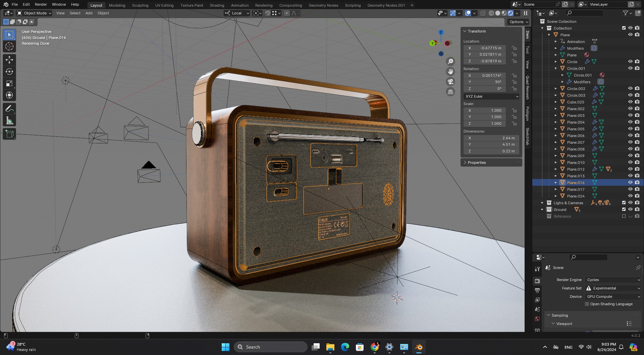Open the Geometry Nodes workspace tab
644x355 pixels.
click(323, 5)
